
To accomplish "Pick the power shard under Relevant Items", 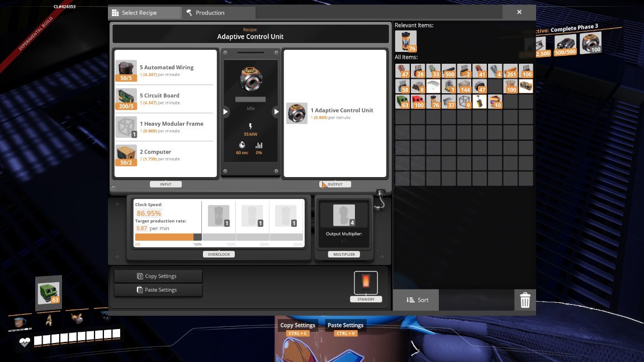I will tap(405, 41).
